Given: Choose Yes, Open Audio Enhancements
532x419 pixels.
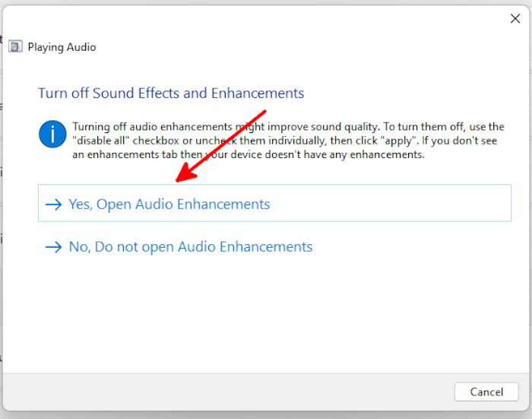Looking at the screenshot, I should point(274,203).
